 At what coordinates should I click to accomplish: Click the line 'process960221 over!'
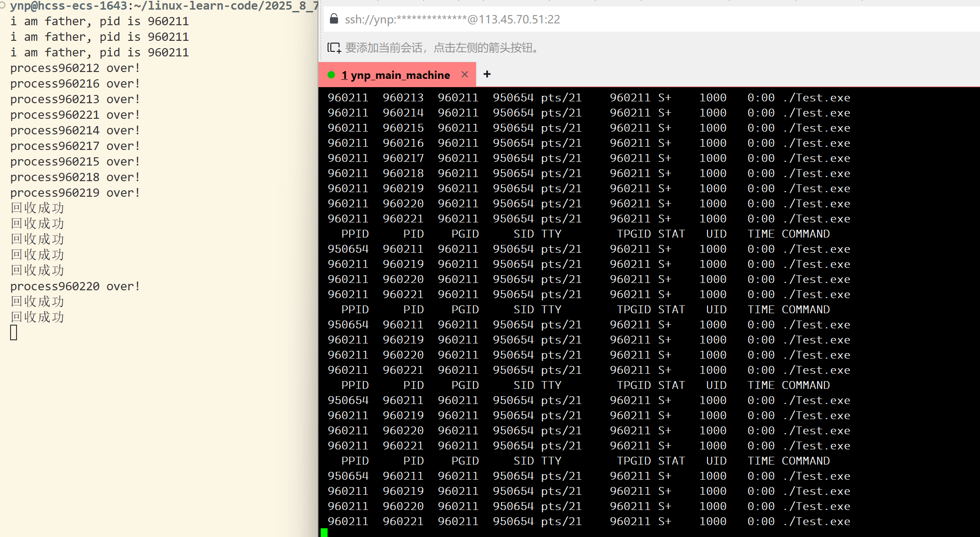[x=75, y=115]
